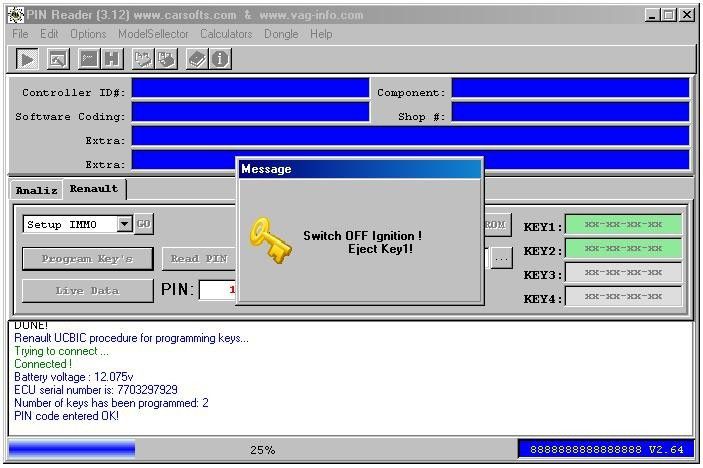Click the Play/Start toolbar icon
Viewport: 703px width, 468px height.
[27, 59]
